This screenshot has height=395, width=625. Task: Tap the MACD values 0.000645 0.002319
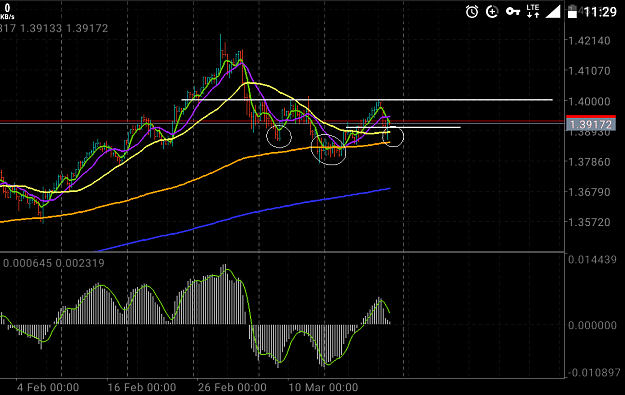(x=53, y=263)
